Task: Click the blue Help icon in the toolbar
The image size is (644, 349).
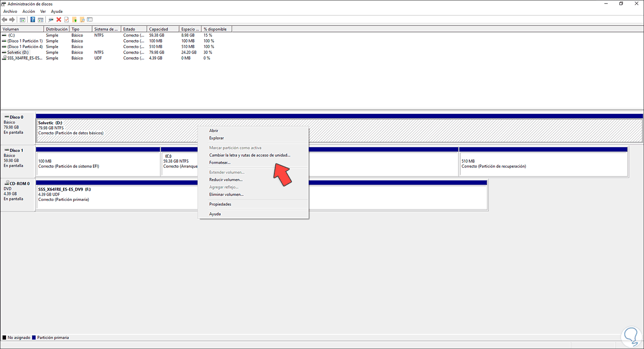Action: point(32,19)
